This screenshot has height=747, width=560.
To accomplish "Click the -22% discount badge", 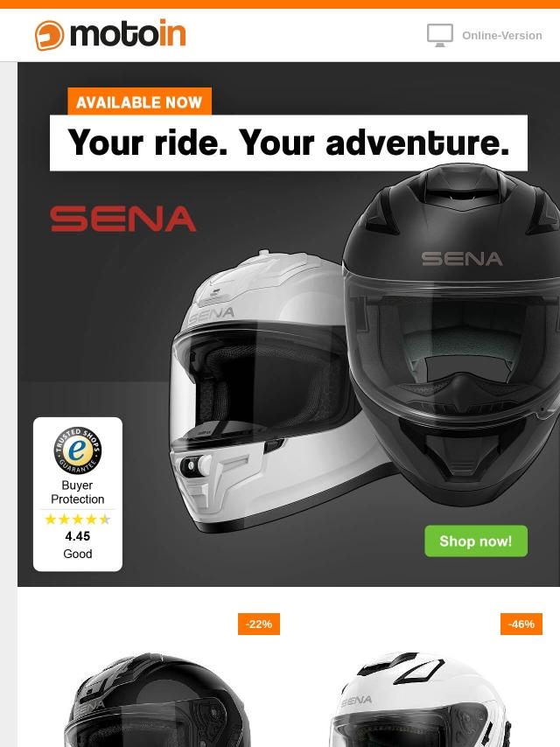I will [x=259, y=624].
